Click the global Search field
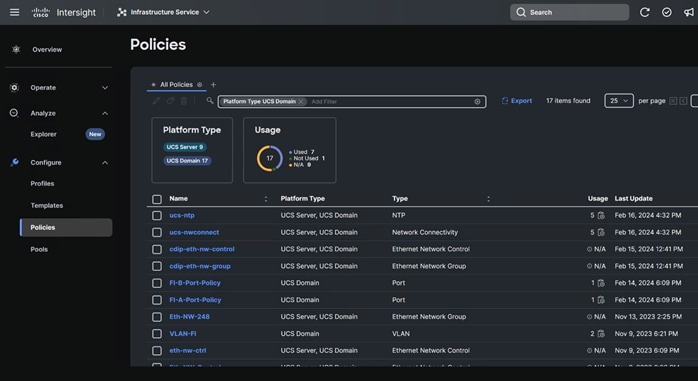This screenshot has width=698, height=381. click(x=569, y=12)
